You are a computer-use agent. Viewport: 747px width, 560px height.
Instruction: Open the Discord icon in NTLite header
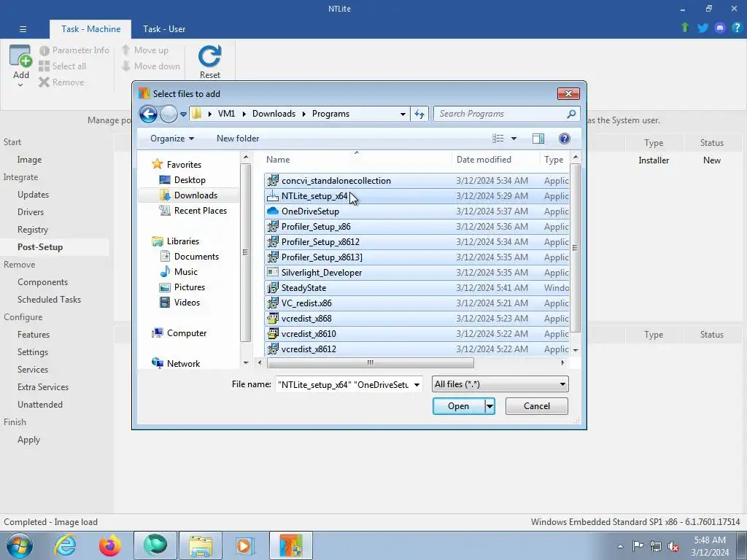coord(720,28)
